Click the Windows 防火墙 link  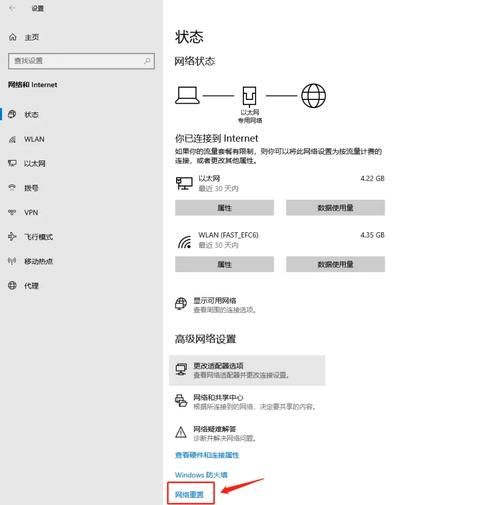pos(201,475)
